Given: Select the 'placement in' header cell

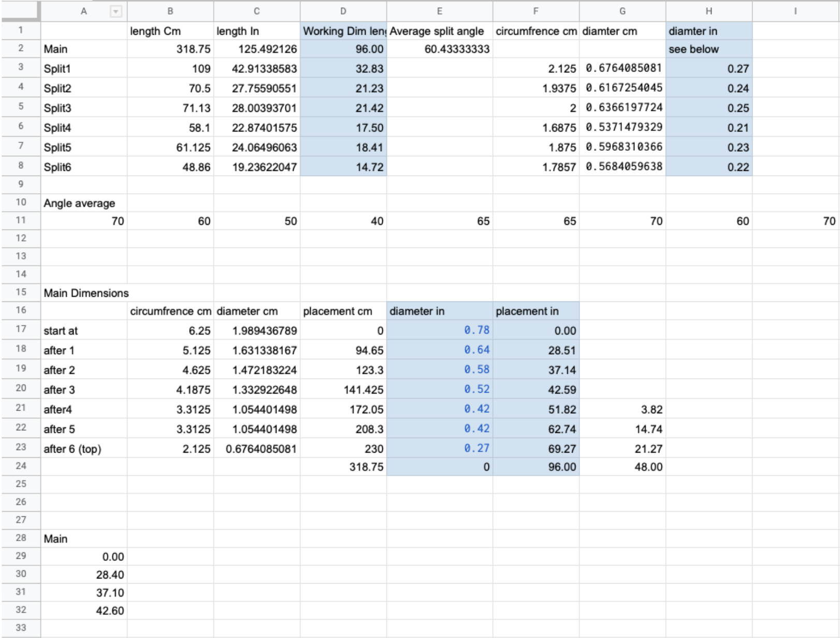Looking at the screenshot, I should 536,311.
